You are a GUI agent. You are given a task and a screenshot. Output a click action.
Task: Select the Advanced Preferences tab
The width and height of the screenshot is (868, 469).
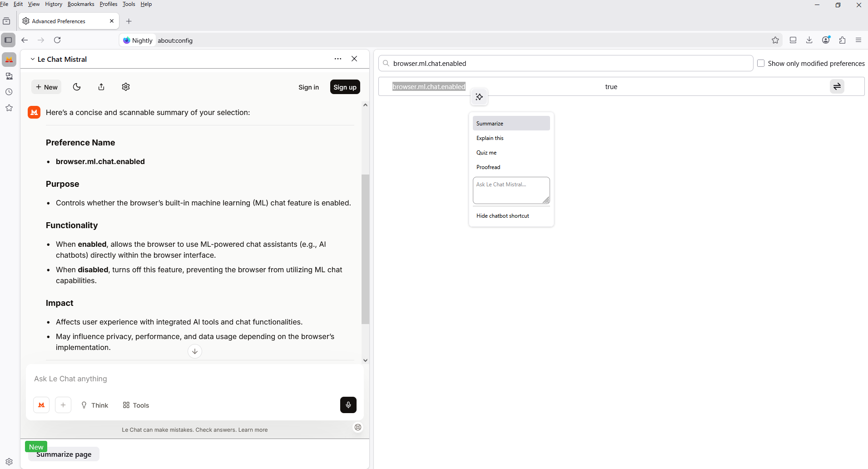pos(69,21)
